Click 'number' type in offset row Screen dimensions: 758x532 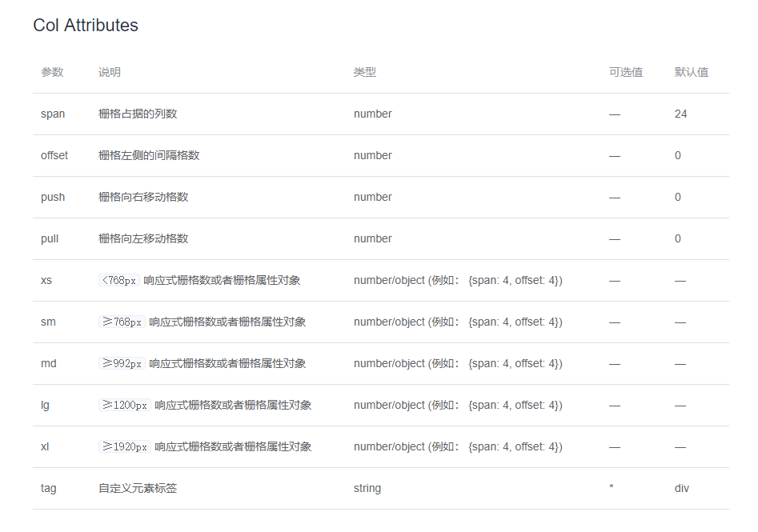[373, 155]
